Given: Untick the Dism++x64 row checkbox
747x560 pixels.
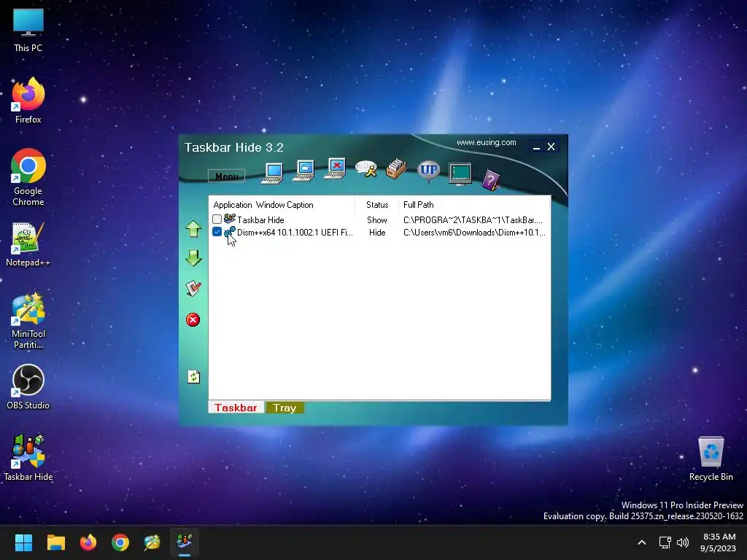Looking at the screenshot, I should pos(217,232).
